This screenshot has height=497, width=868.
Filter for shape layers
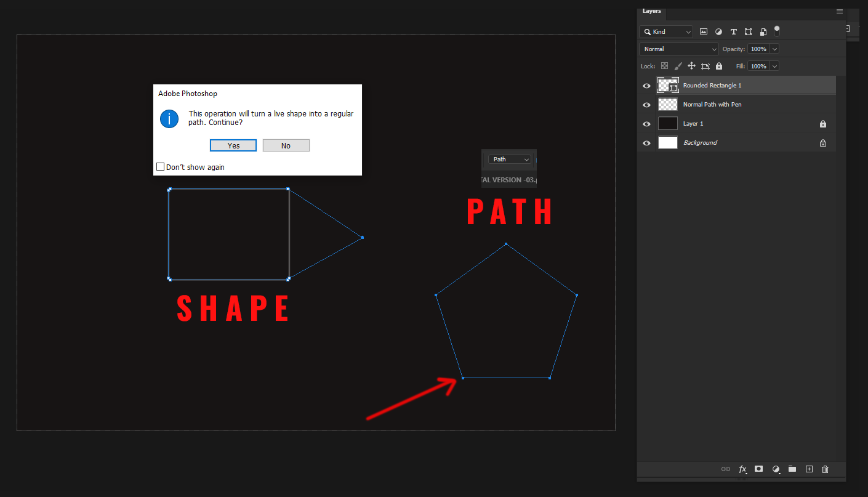748,31
